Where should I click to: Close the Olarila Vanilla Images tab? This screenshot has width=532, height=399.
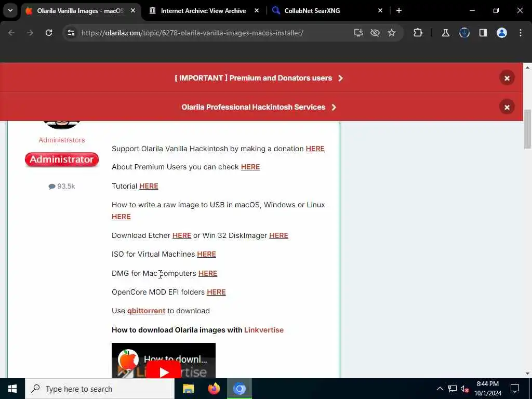(x=133, y=11)
